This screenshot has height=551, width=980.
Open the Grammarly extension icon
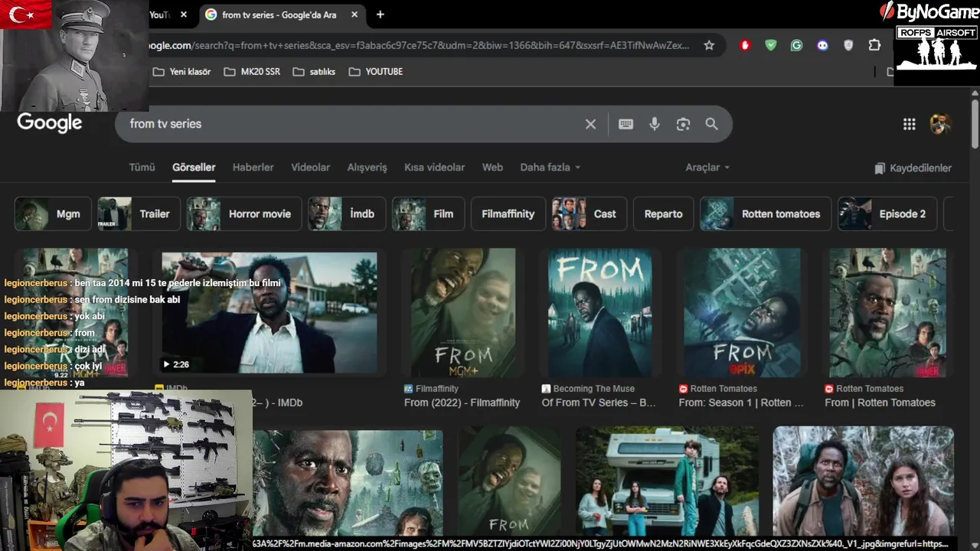796,45
